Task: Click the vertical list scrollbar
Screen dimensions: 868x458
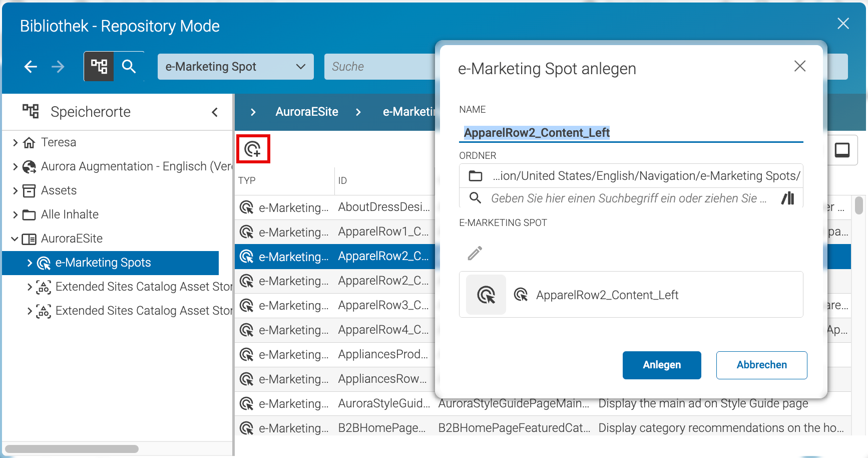Action: coord(859,205)
